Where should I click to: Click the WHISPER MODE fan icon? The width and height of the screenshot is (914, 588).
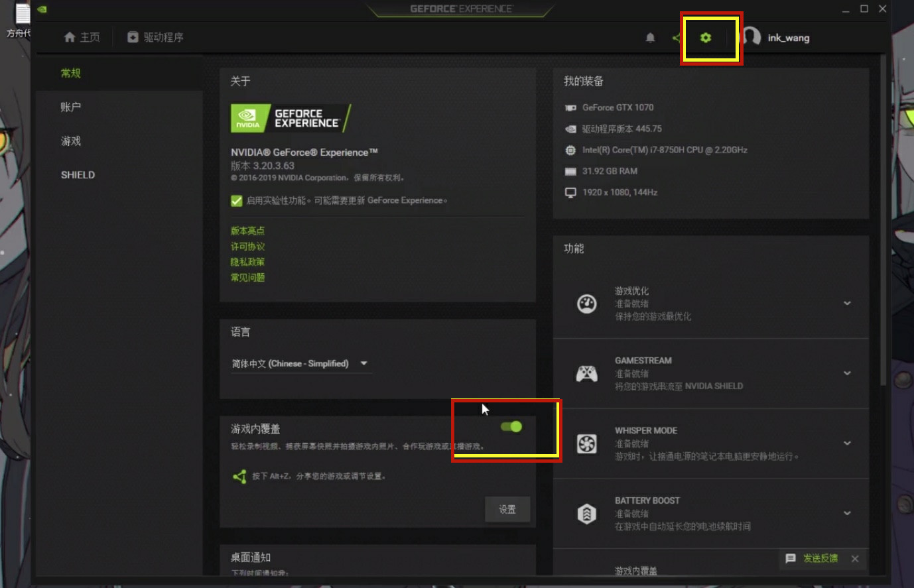click(586, 443)
